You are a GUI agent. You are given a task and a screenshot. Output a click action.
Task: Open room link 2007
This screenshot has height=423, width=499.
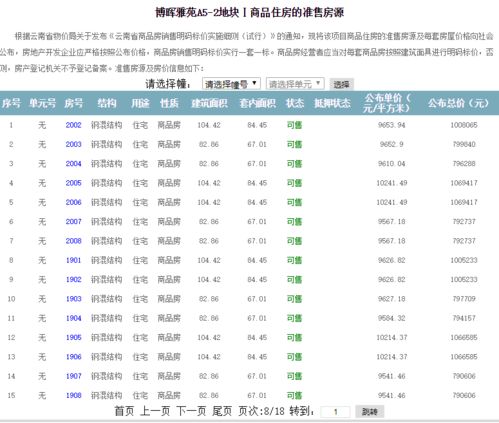(73, 222)
